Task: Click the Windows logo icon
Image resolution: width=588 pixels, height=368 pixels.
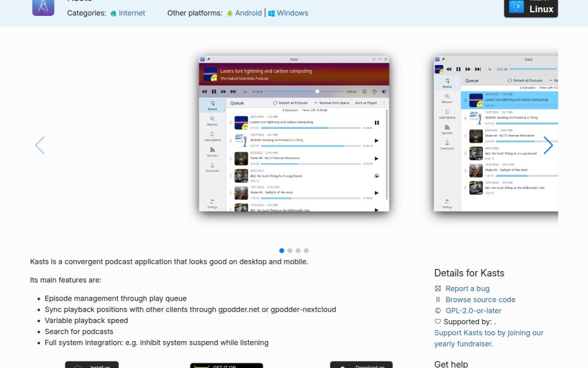Action: 271,13
